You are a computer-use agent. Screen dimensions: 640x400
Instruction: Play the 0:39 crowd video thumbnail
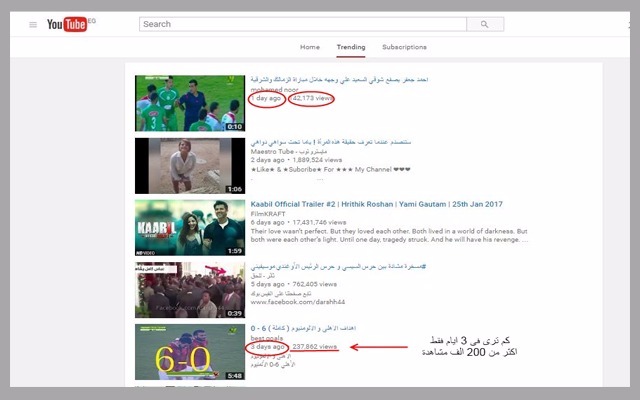tap(190, 289)
